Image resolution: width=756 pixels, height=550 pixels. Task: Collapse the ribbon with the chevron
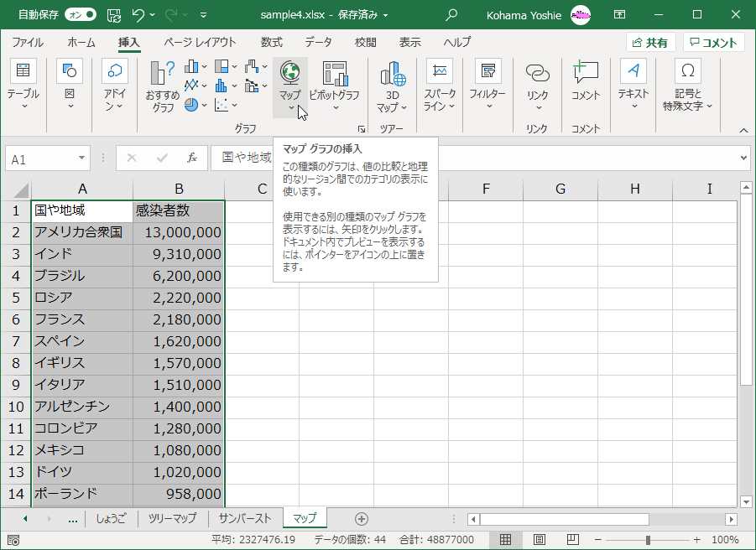743,130
